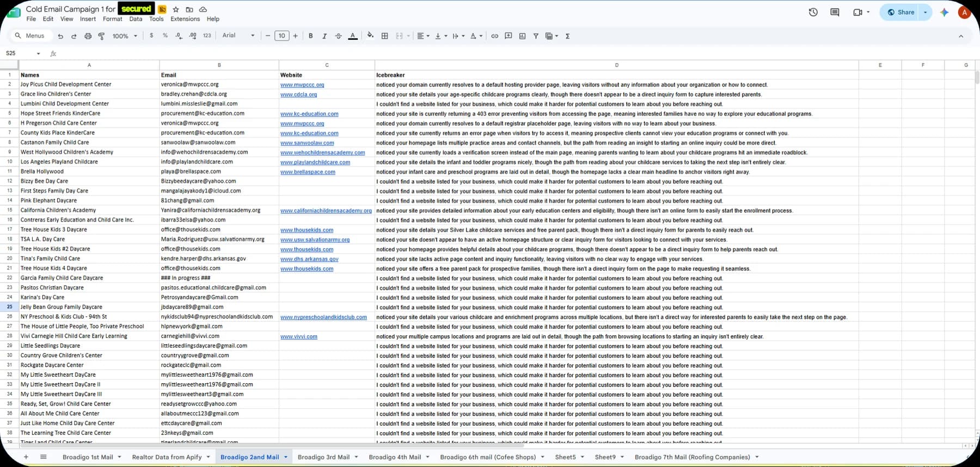Decrease decimal places
The image size is (980, 467).
179,35
